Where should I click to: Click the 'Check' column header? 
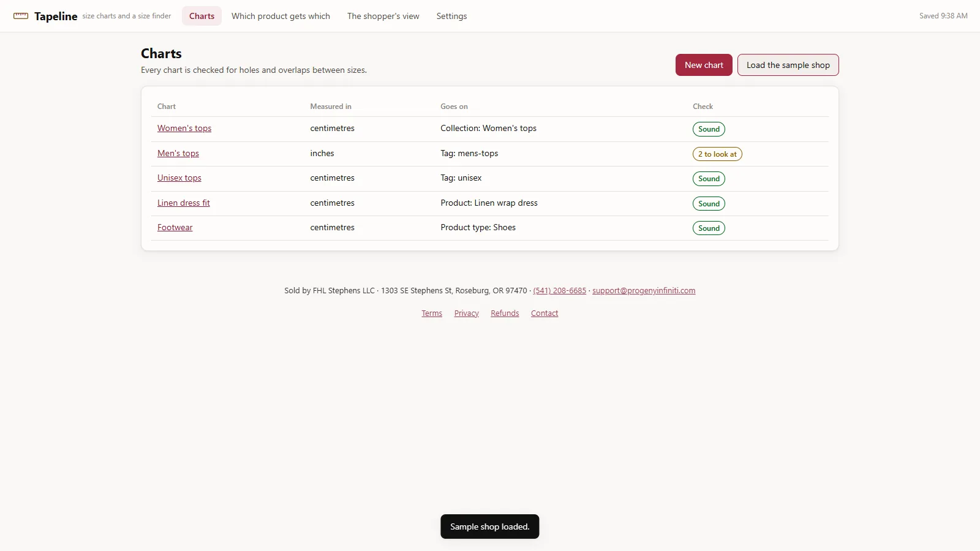pos(703,107)
